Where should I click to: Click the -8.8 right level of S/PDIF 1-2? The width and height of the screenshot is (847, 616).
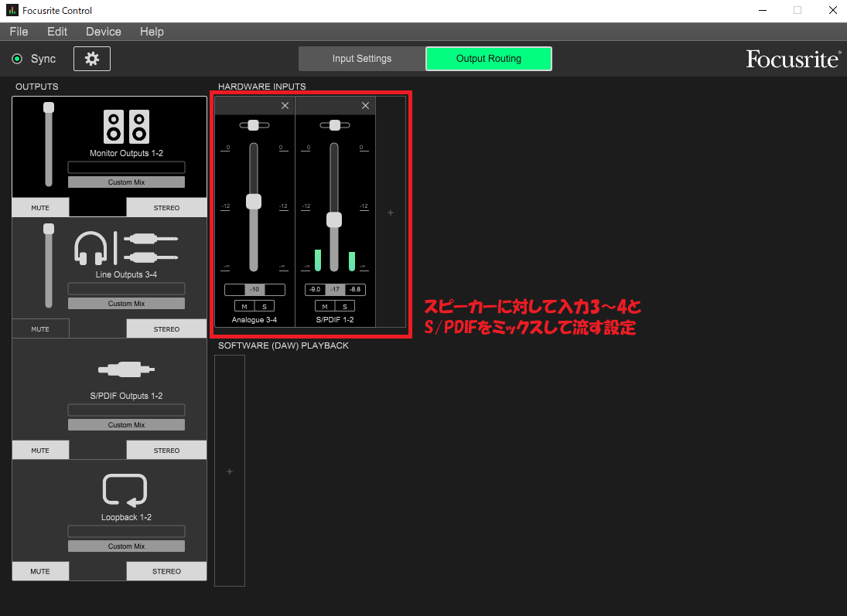(356, 289)
